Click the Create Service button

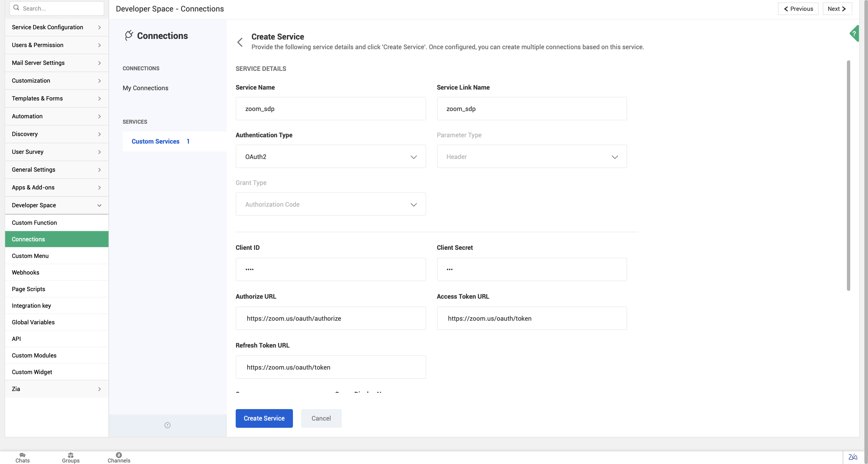click(264, 418)
